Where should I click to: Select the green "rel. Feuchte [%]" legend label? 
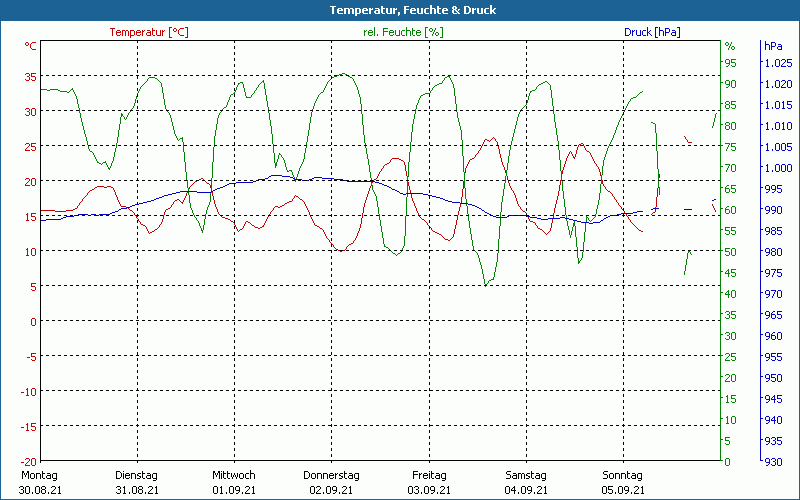pos(403,32)
